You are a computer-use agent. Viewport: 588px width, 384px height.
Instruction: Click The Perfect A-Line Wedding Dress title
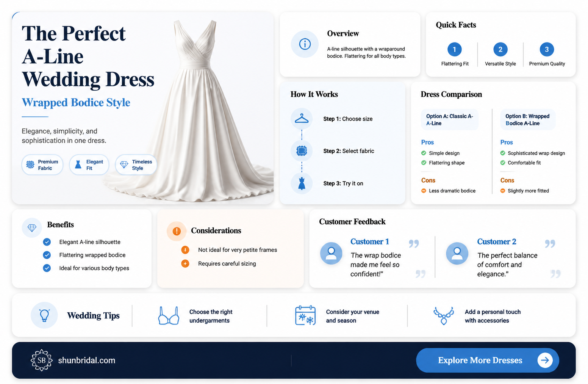pyautogui.click(x=88, y=56)
